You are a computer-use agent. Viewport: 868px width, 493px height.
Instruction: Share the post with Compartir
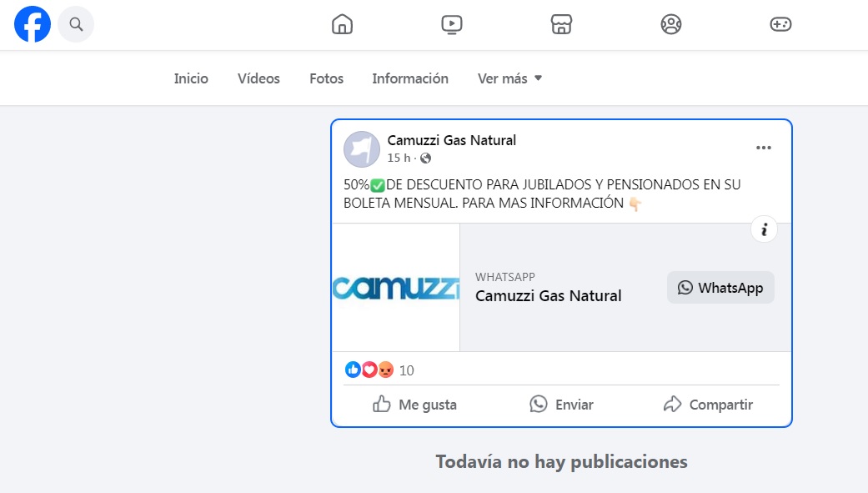coord(708,405)
